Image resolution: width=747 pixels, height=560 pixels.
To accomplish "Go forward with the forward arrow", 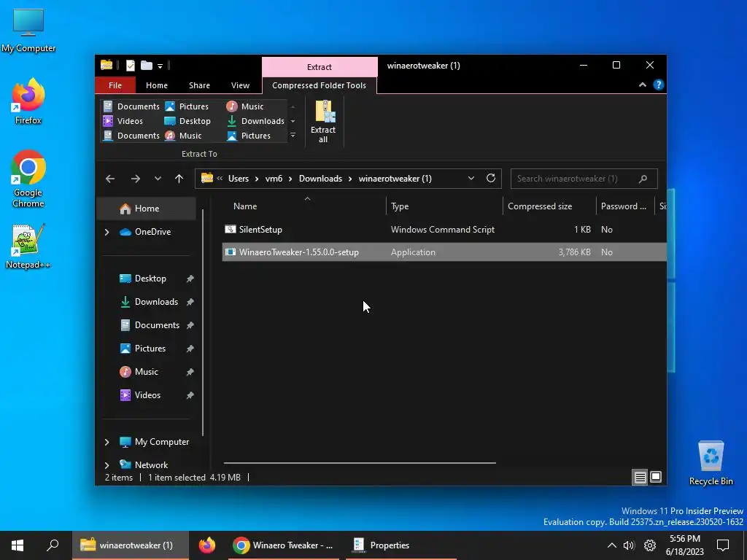I will click(135, 179).
